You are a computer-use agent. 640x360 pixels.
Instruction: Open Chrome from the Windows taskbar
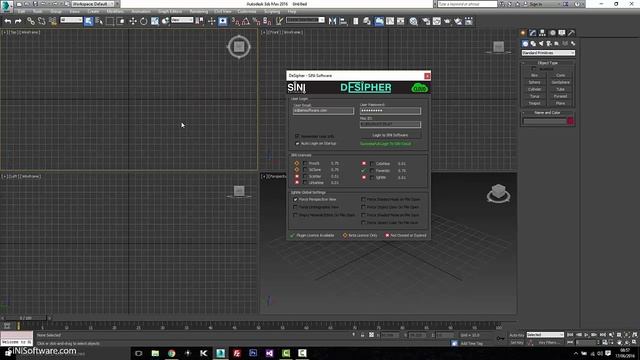tap(171, 353)
